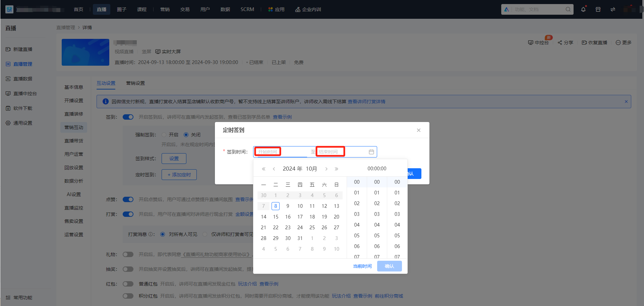Open the 中控台 control console
The height and width of the screenshot is (306, 644).
tap(538, 43)
